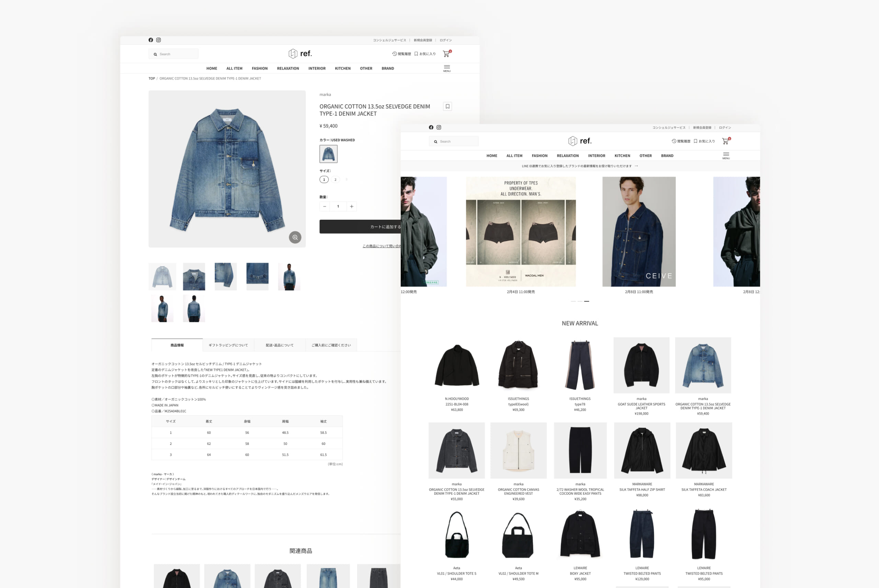Click OTHER in front home window nav
879x588 pixels.
click(646, 156)
